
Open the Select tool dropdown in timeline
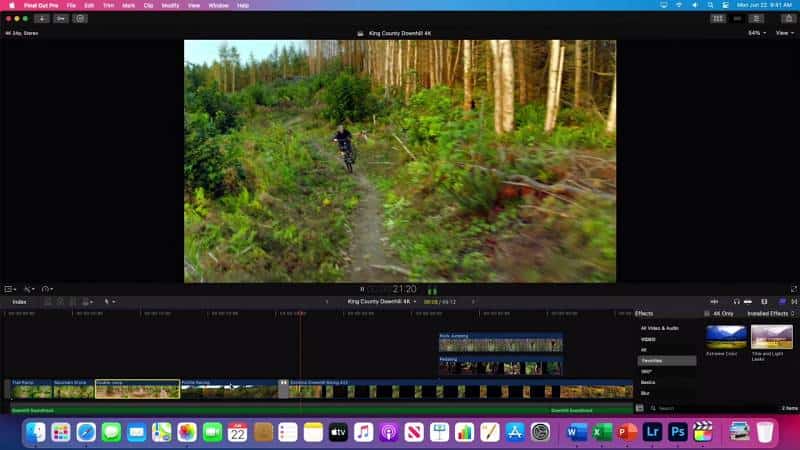point(109,302)
